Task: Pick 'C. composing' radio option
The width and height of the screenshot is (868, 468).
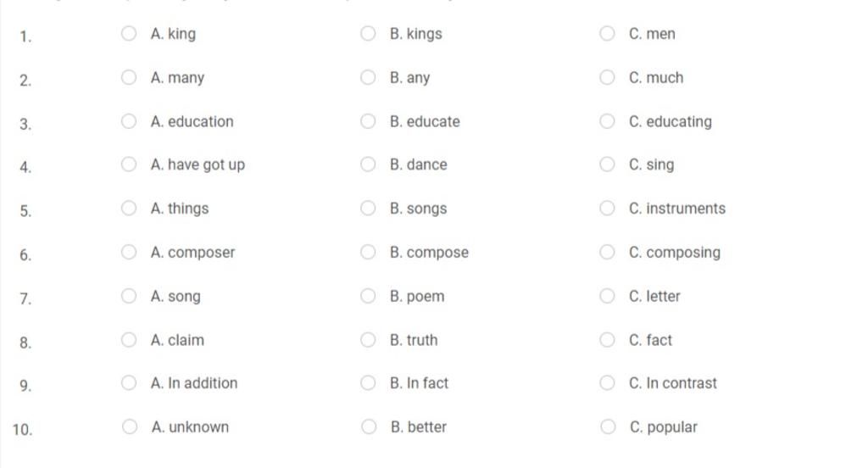Action: 607,252
